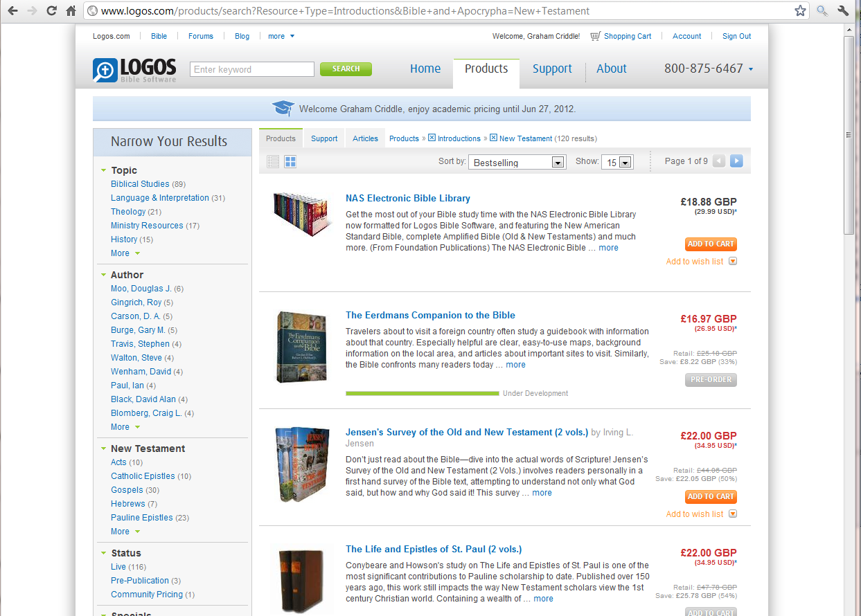Filter by Gospels
Image resolution: width=861 pixels, height=616 pixels.
[127, 490]
